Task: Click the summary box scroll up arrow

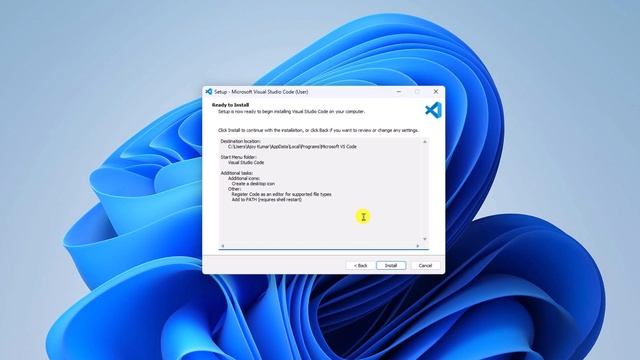Action: tap(425, 142)
